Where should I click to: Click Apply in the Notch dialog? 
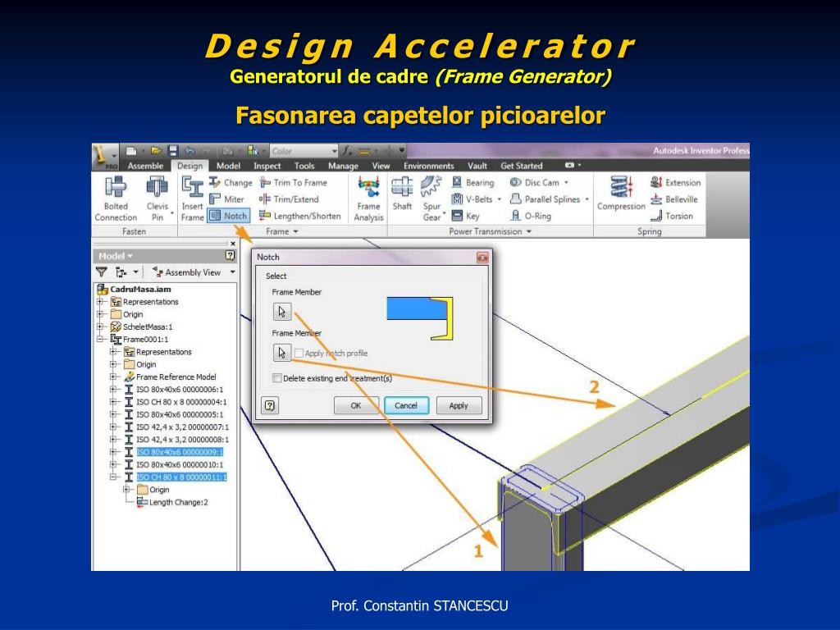pos(459,405)
